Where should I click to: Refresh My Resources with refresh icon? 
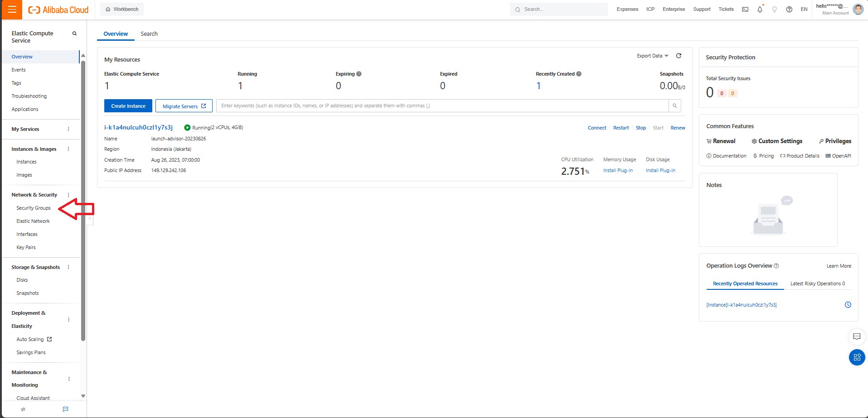(679, 56)
